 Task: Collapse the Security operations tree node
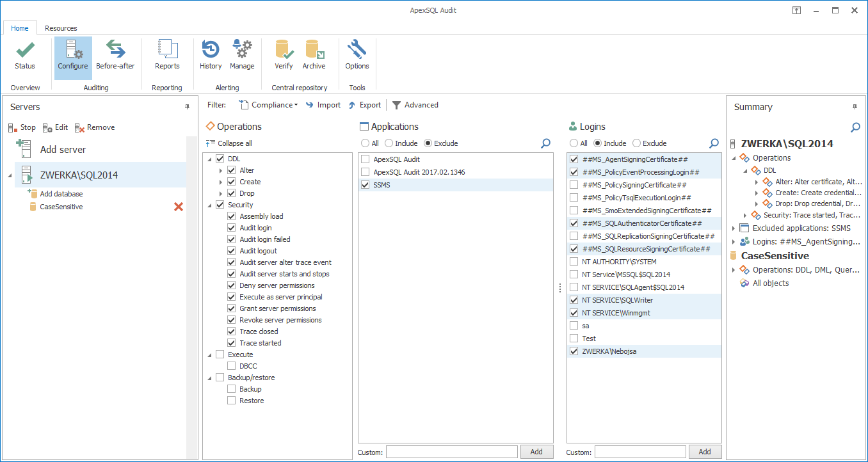click(211, 204)
